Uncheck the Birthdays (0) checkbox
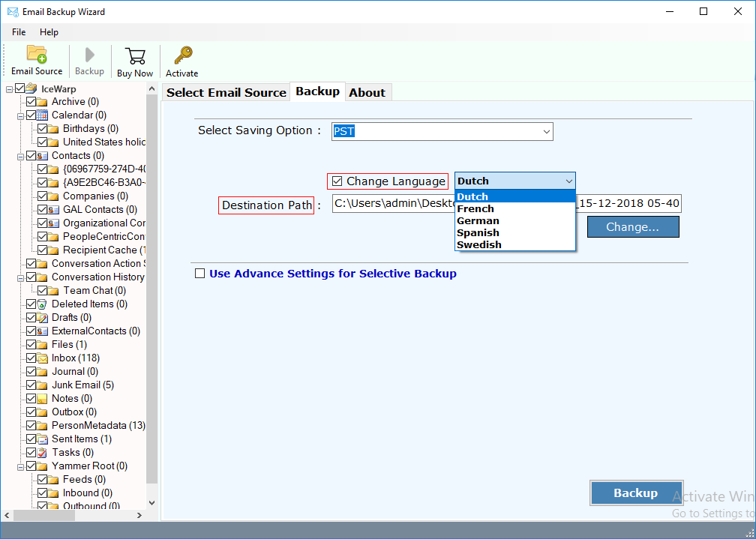This screenshot has width=756, height=539. 43,129
